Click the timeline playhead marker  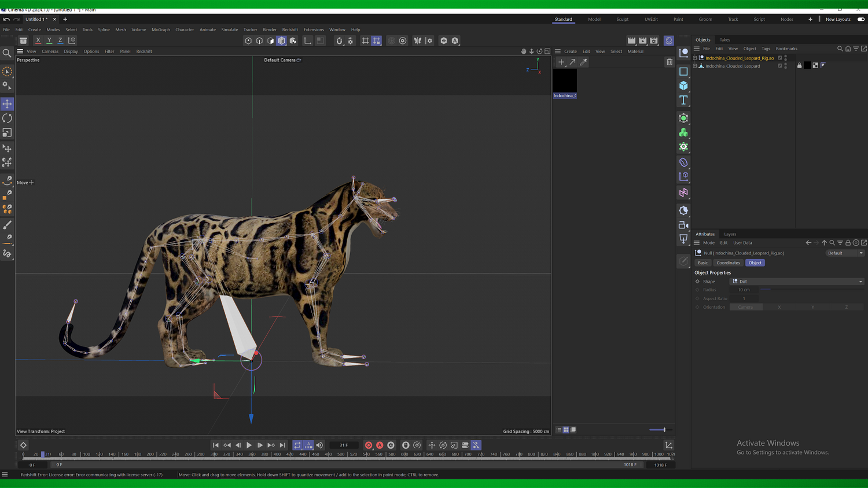[x=43, y=454]
